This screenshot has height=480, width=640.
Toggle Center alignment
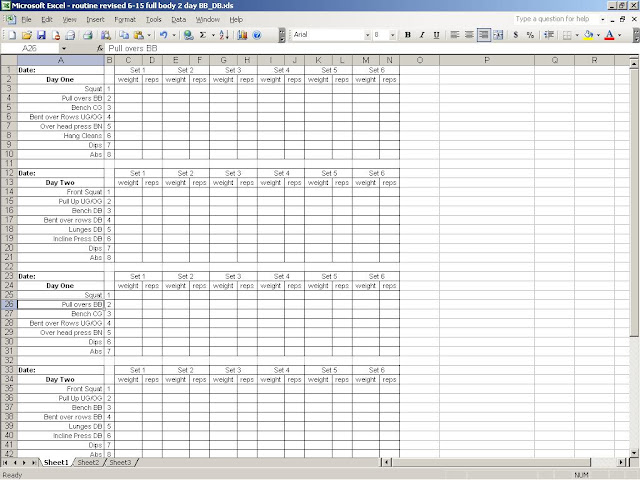469,35
